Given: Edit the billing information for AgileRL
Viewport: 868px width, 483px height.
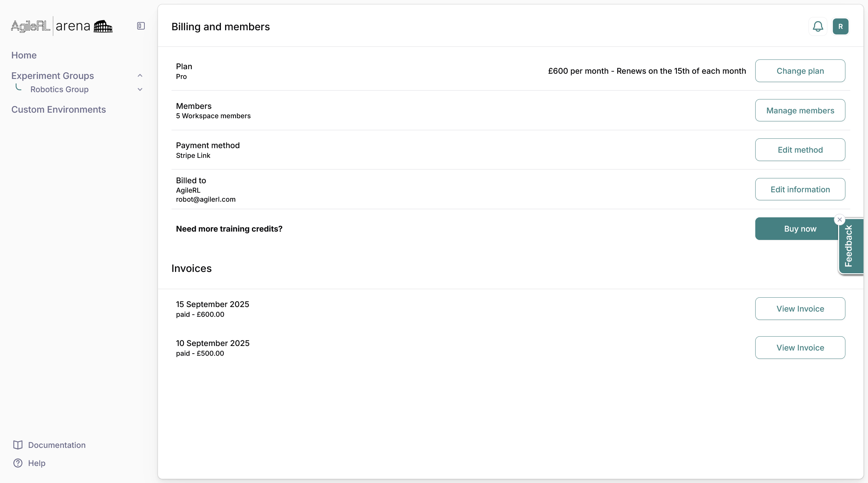Looking at the screenshot, I should [800, 189].
